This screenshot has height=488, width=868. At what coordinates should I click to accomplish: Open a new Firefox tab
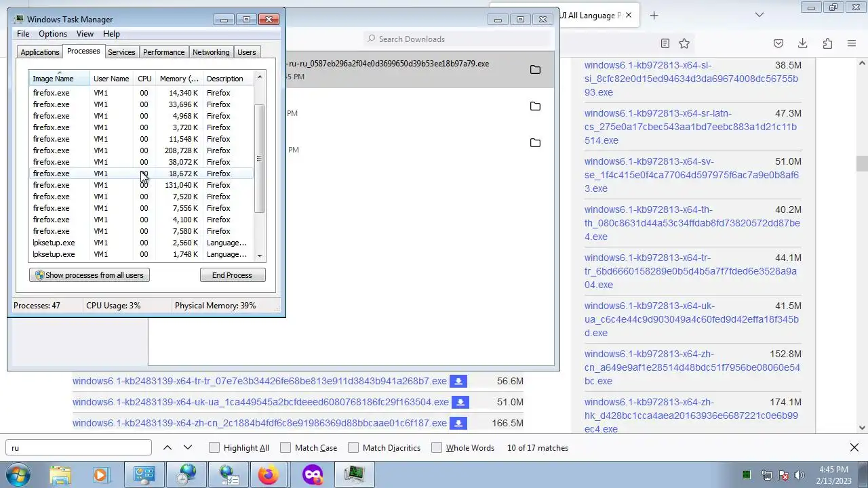pyautogui.click(x=654, y=15)
